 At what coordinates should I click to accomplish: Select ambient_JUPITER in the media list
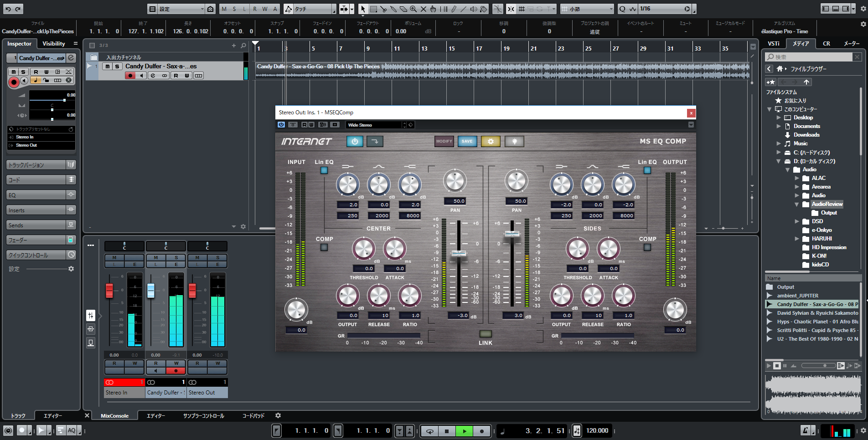coord(798,296)
